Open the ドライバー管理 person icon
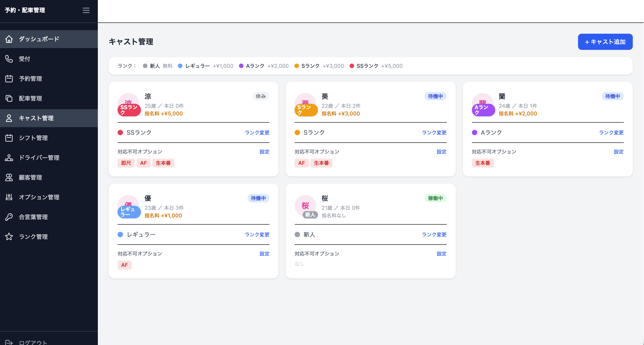 pyautogui.click(x=9, y=158)
